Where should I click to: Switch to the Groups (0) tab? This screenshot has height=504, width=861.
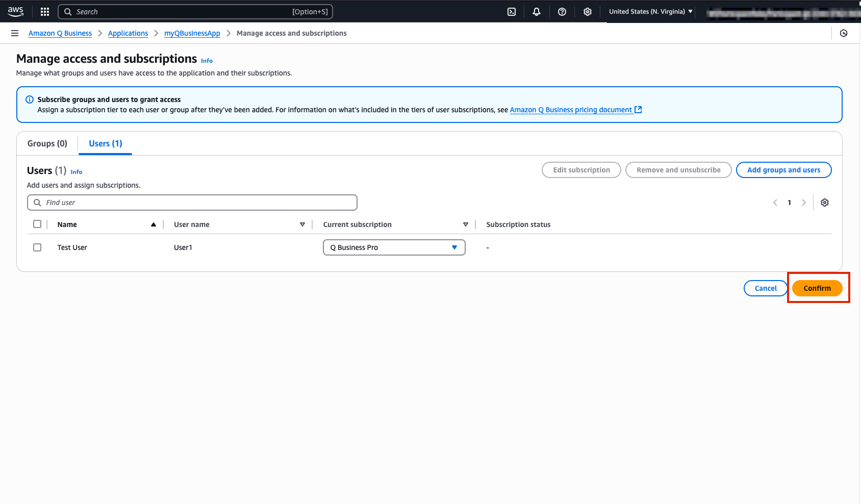[x=47, y=144]
